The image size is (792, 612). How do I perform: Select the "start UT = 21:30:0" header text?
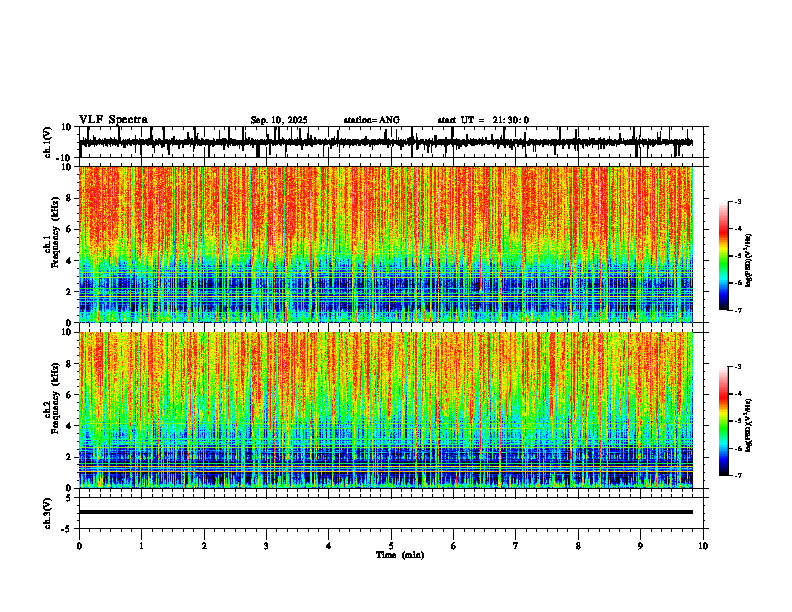click(483, 120)
